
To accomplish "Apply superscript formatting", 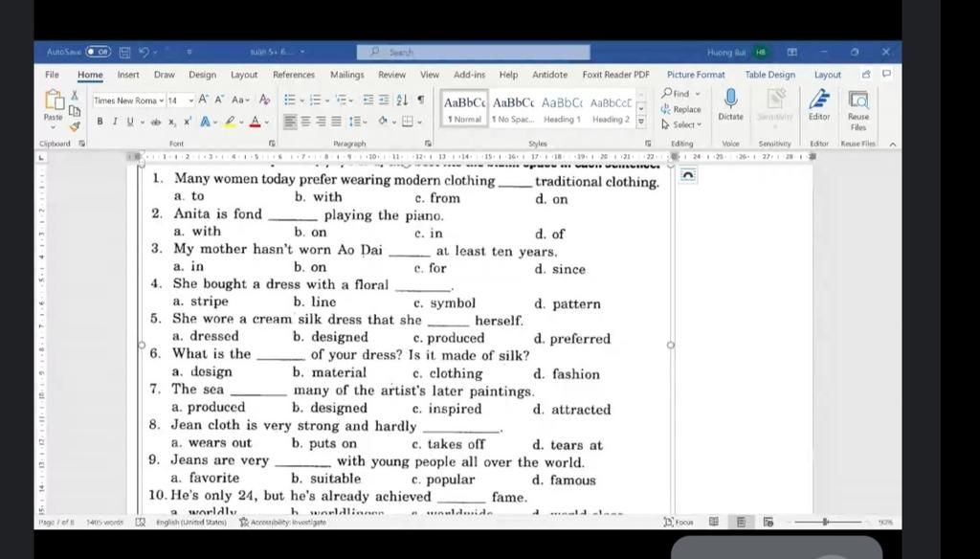I will coord(187,122).
